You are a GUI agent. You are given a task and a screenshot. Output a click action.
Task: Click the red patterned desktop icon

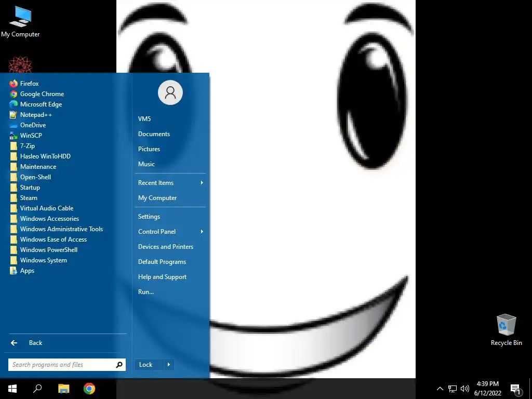20,64
